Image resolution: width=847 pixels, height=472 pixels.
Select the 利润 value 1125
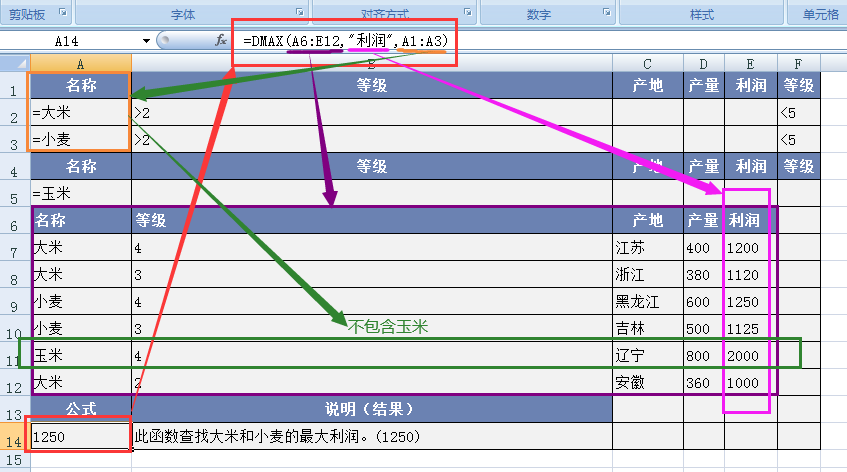coord(751,328)
